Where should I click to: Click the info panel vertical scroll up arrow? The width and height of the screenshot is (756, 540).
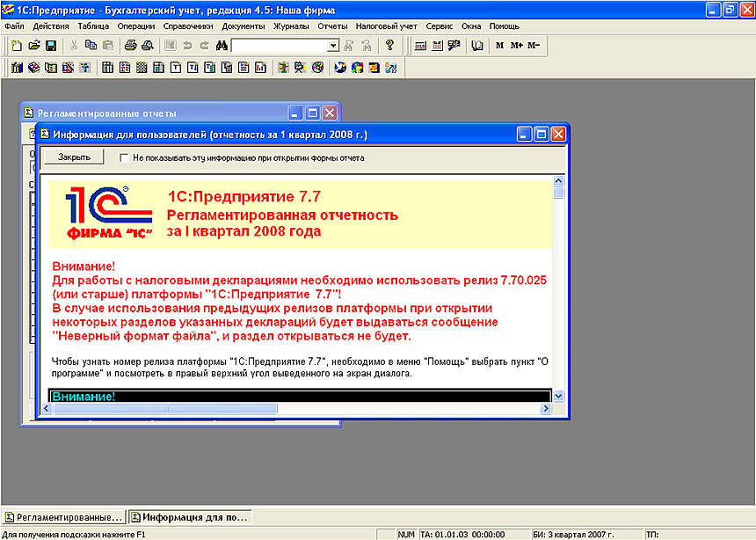[558, 181]
